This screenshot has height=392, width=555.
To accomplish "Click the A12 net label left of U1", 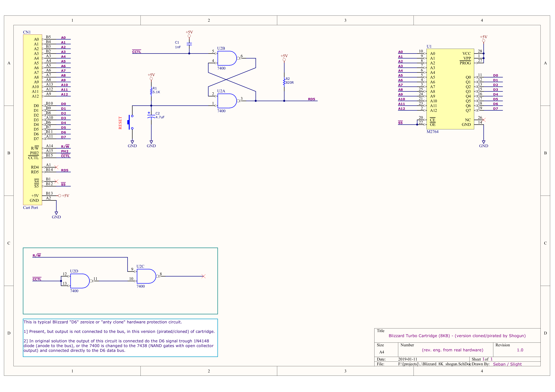I will 402,109.
